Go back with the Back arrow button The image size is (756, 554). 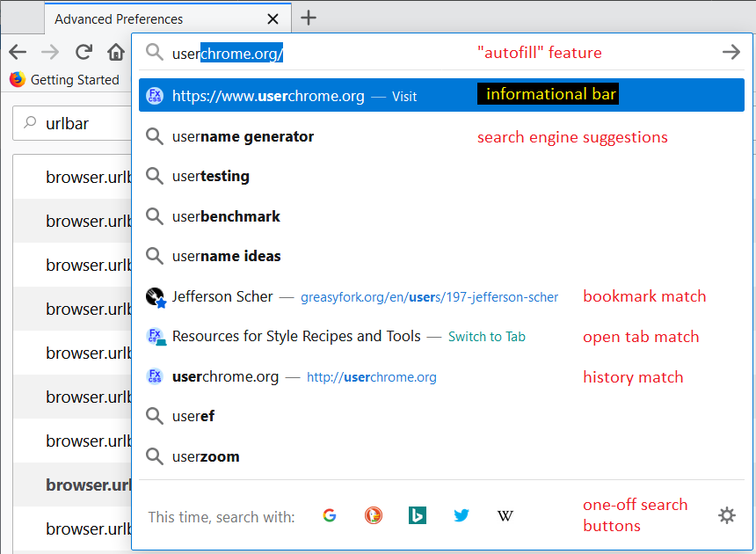(x=18, y=52)
